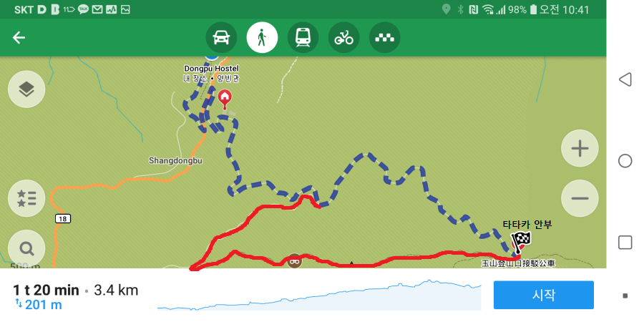Screen dimensions: 644x322
Task: Tap the Android home circle button
Action: 625,161
